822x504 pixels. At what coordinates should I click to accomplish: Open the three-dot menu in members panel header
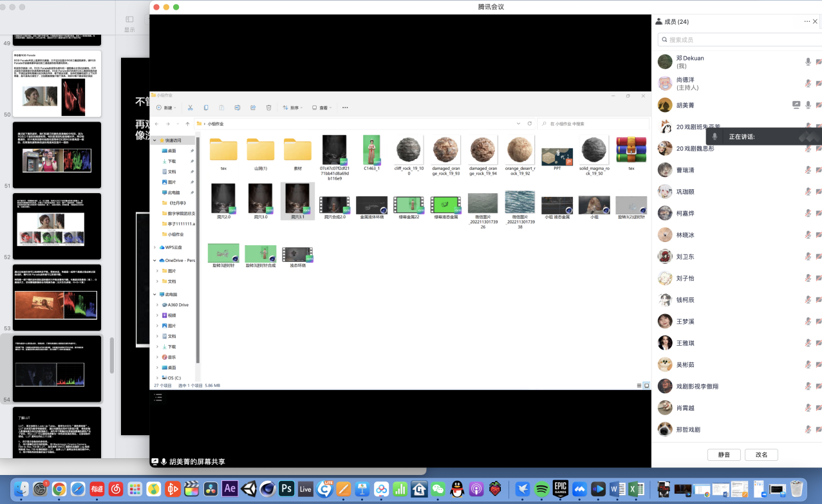[x=807, y=22]
